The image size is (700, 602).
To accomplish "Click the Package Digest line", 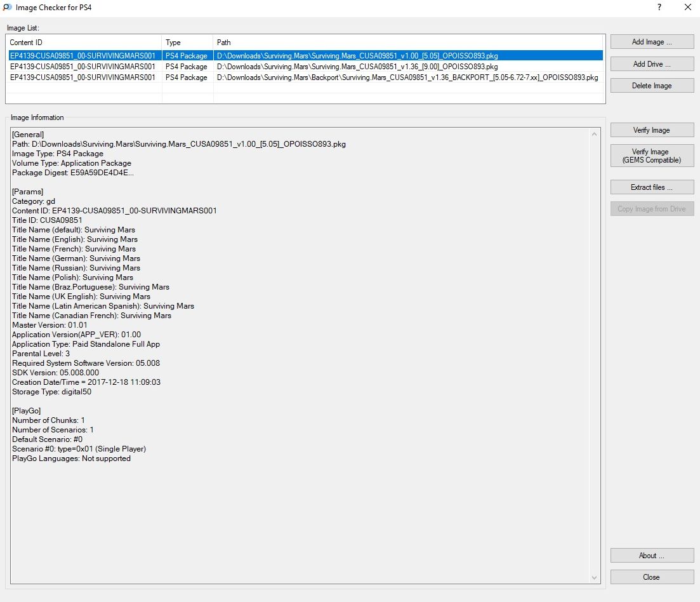I will 73,173.
